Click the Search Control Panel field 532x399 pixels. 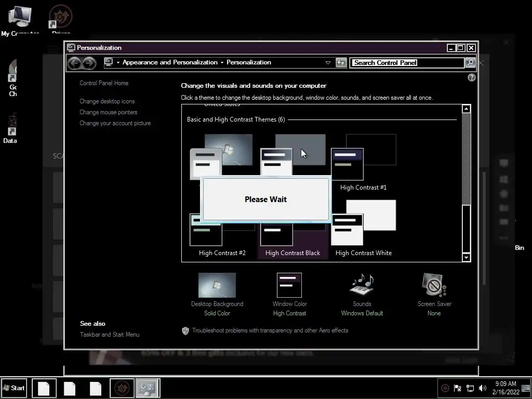pos(407,63)
